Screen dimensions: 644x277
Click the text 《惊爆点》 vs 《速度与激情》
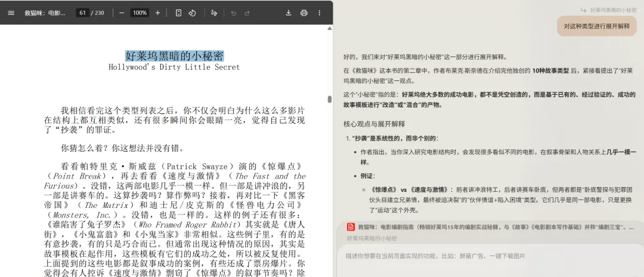[408, 190]
